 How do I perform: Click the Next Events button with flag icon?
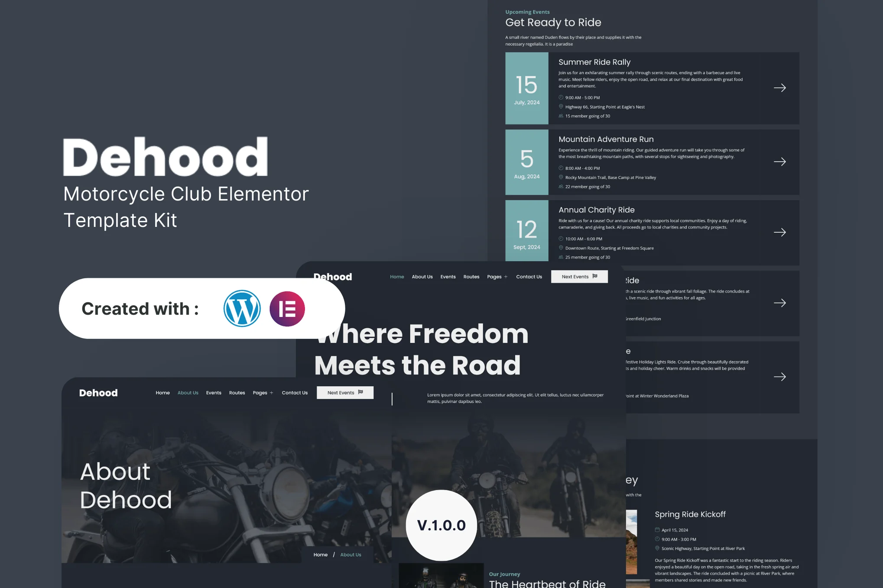coord(577,276)
